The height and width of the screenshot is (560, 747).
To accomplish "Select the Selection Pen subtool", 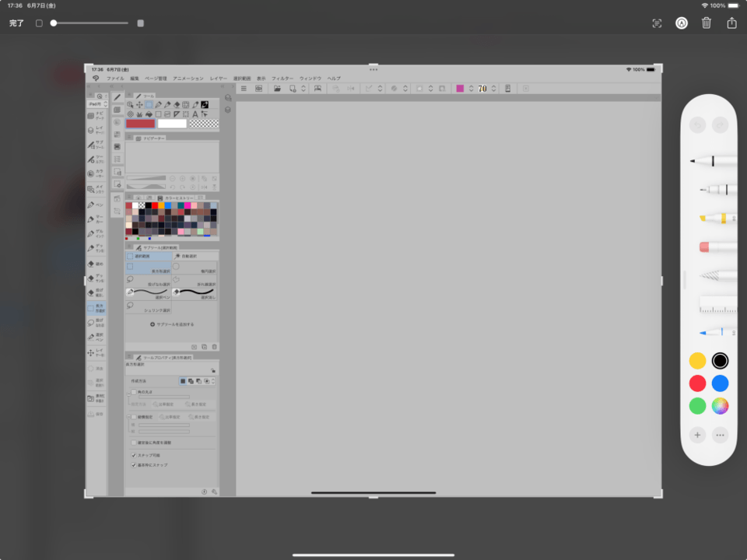I will [x=148, y=293].
